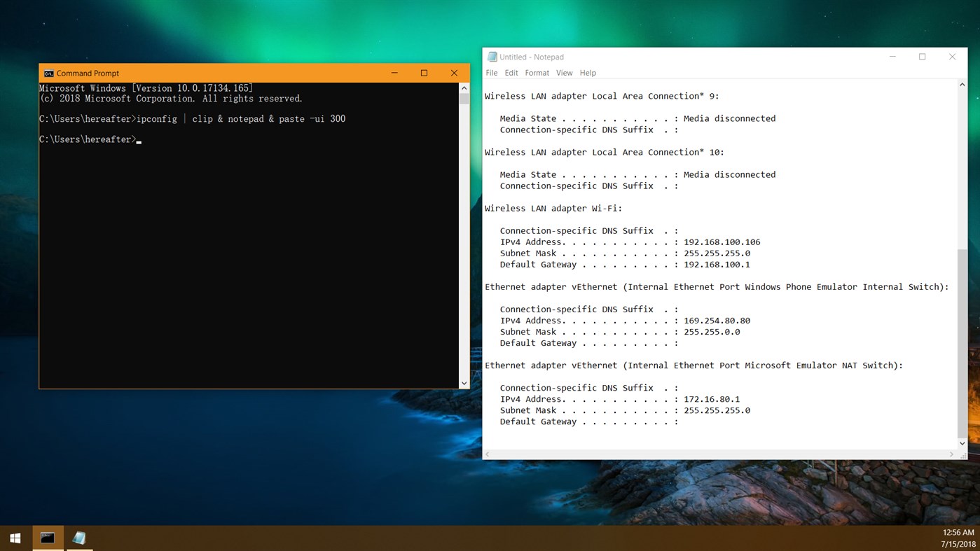This screenshot has width=980, height=551.
Task: Select the Notepad taskbar icon
Action: [x=78, y=537]
